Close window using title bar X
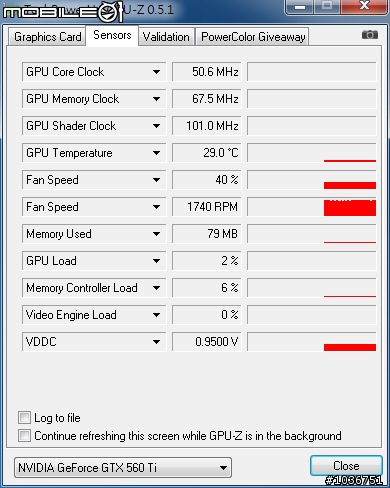This screenshot has width=390, height=488. click(x=364, y=6)
